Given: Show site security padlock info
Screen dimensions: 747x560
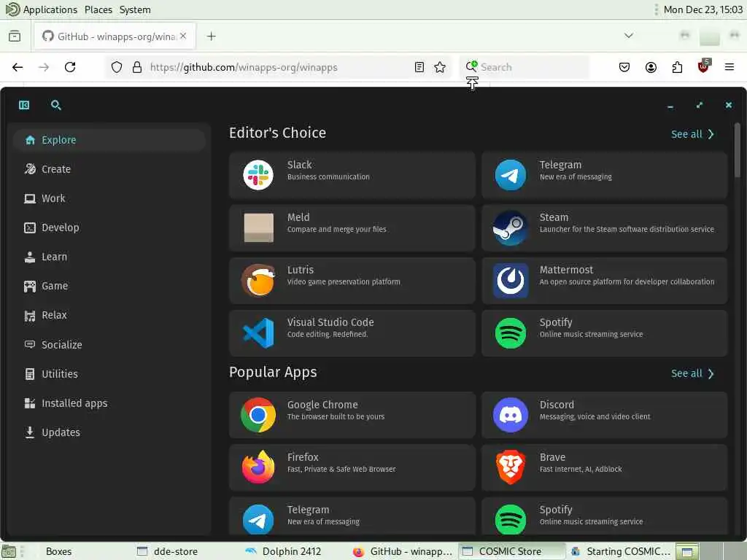Looking at the screenshot, I should (x=137, y=67).
